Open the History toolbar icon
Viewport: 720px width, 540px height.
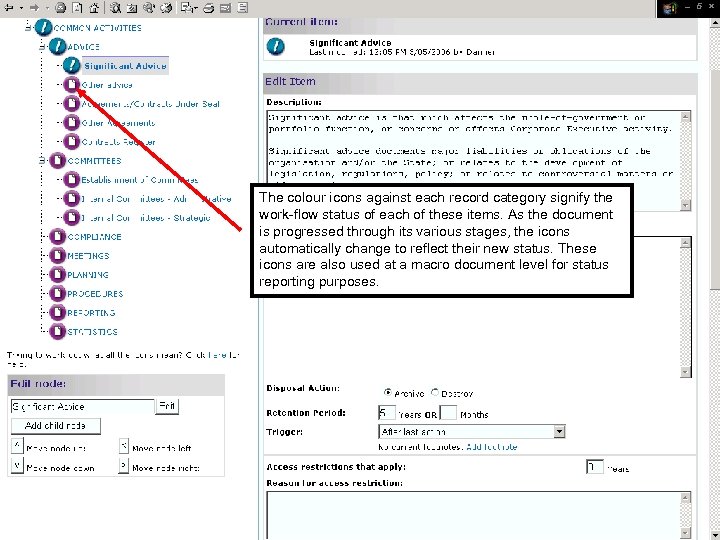pos(167,7)
